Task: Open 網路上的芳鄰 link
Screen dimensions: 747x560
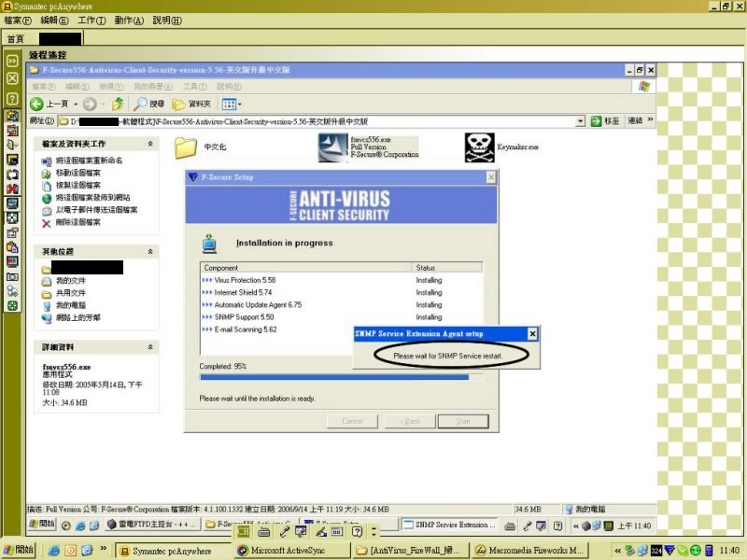Action: pyautogui.click(x=78, y=317)
